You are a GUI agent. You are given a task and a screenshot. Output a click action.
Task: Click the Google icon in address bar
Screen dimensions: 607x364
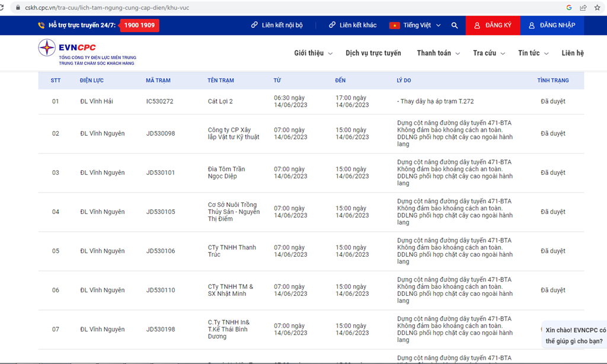pos(569,8)
